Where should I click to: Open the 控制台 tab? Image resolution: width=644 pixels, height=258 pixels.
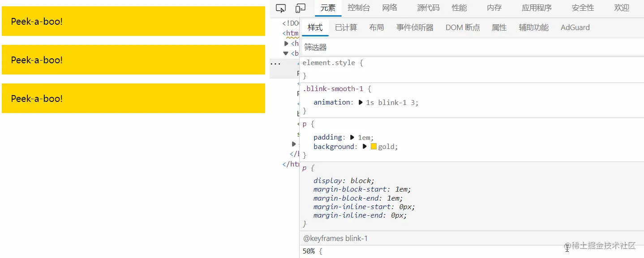pos(359,8)
